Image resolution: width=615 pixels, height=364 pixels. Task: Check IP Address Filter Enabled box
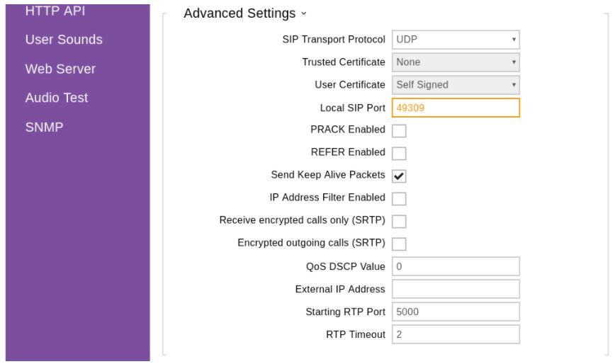[x=399, y=199]
